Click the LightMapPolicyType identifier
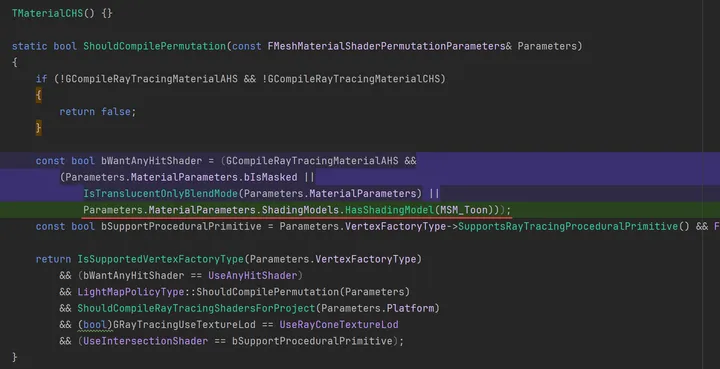The image size is (720, 369). [130, 292]
